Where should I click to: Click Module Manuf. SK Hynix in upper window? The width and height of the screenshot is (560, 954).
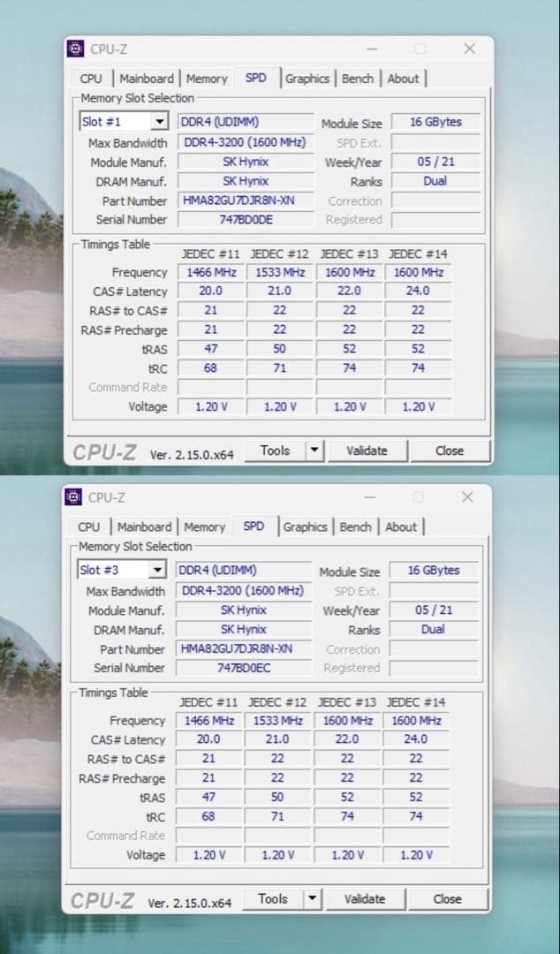[246, 162]
